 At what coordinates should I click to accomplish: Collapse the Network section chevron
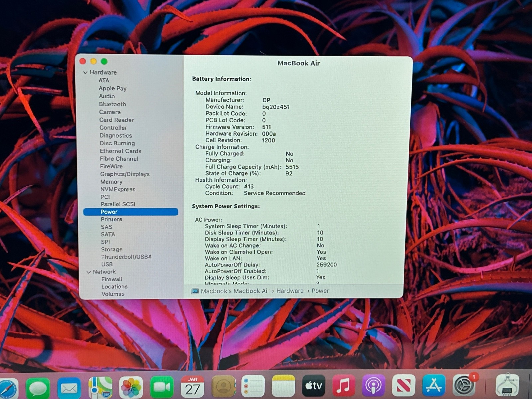point(89,272)
